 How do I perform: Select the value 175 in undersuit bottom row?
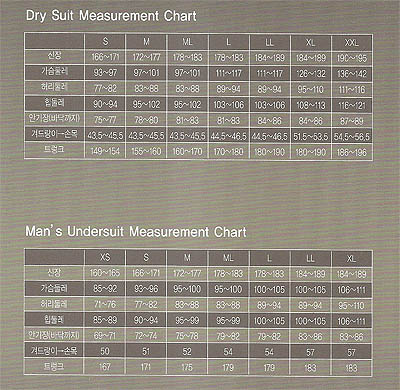pos(187,367)
